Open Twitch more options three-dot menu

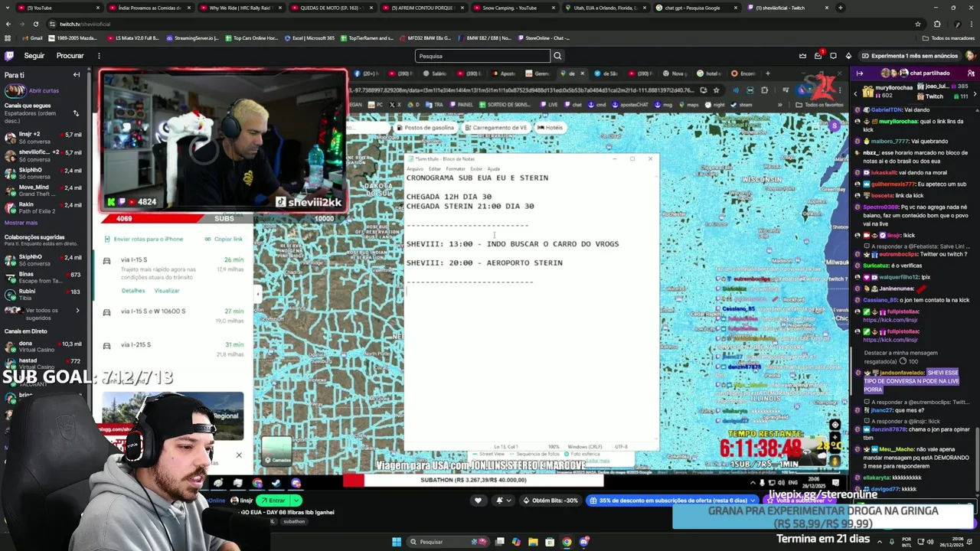pyautogui.click(x=99, y=56)
